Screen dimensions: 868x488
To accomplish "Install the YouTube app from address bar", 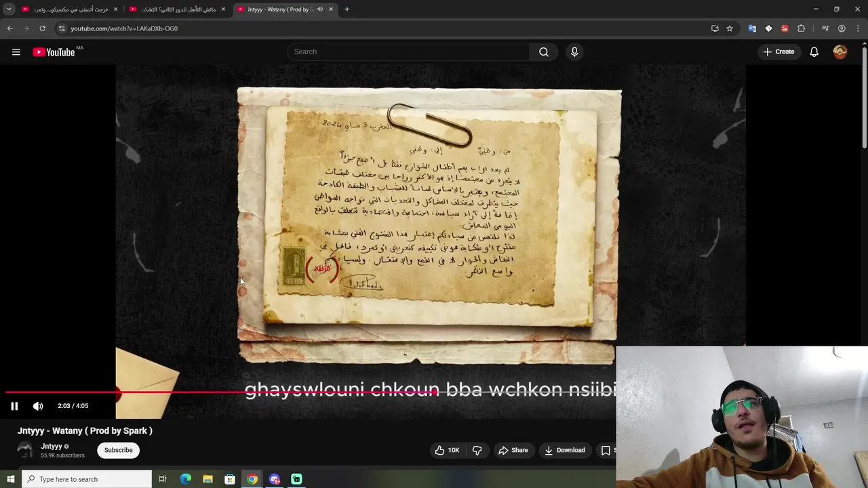I will tap(715, 28).
